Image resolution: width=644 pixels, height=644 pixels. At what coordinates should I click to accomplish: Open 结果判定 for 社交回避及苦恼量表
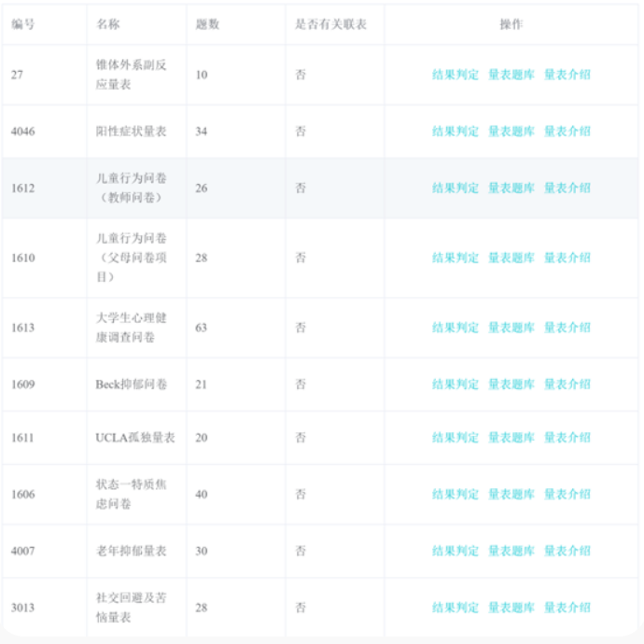tap(455, 608)
